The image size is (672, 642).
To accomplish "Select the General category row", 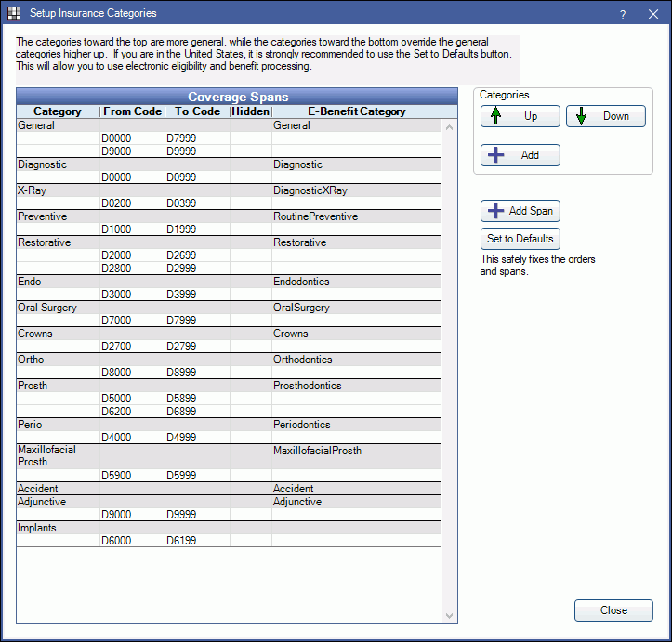I will [x=229, y=125].
